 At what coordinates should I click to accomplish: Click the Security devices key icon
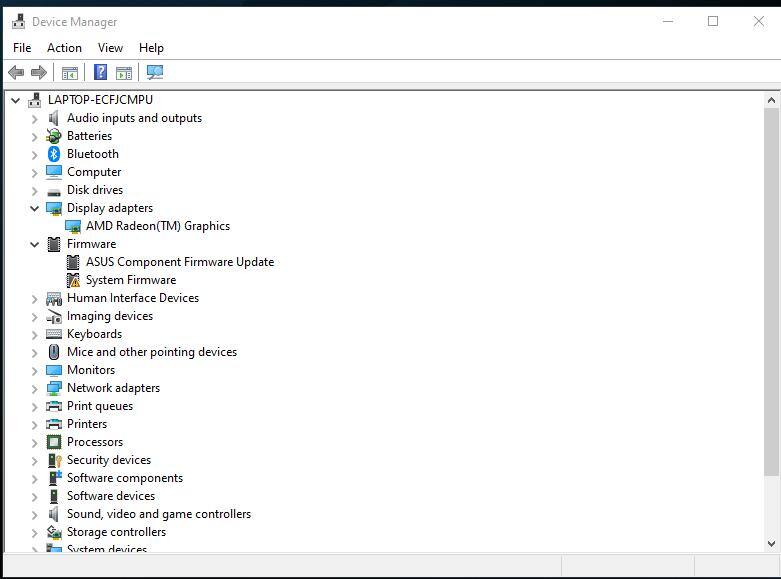point(54,460)
